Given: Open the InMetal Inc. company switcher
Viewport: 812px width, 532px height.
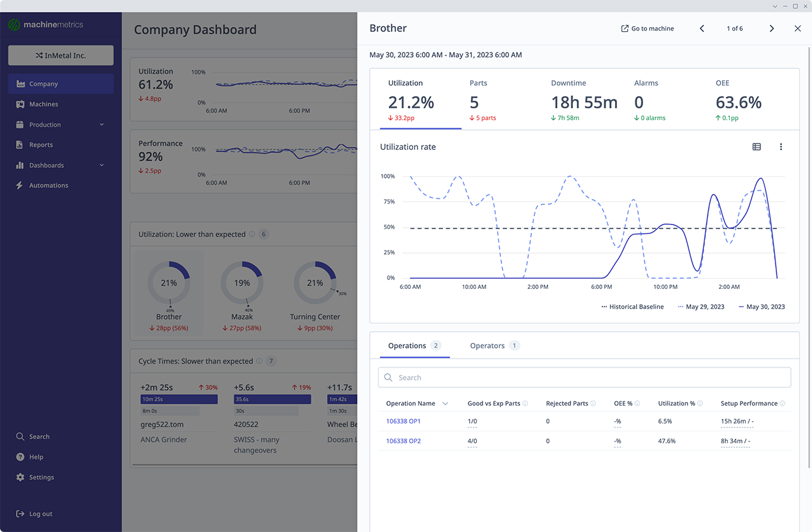Looking at the screenshot, I should pyautogui.click(x=61, y=55).
